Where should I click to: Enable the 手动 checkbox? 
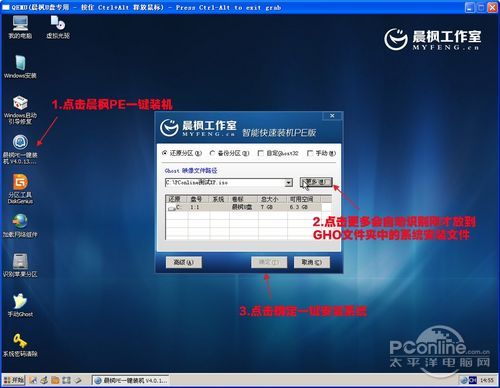310,153
